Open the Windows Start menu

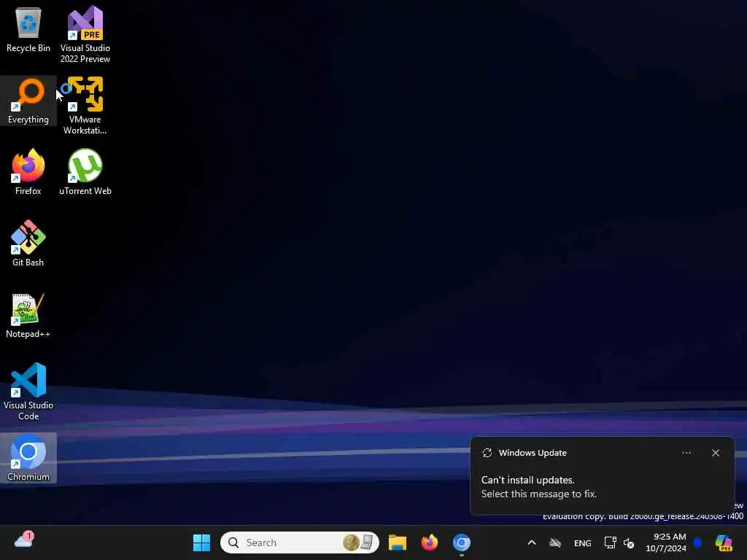pyautogui.click(x=201, y=542)
